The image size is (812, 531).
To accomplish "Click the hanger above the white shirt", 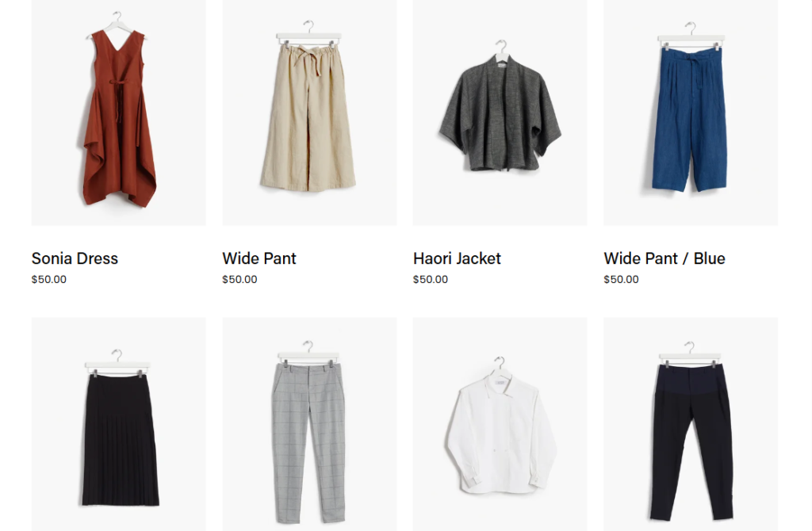I will click(500, 366).
